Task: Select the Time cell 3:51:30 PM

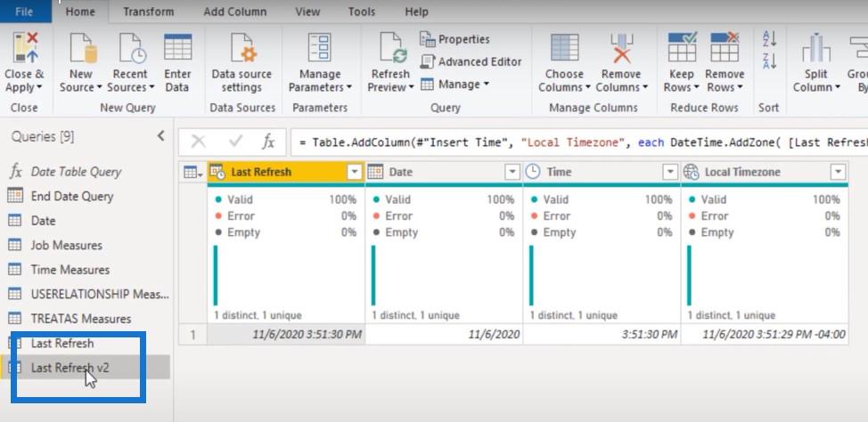Action: 602,334
